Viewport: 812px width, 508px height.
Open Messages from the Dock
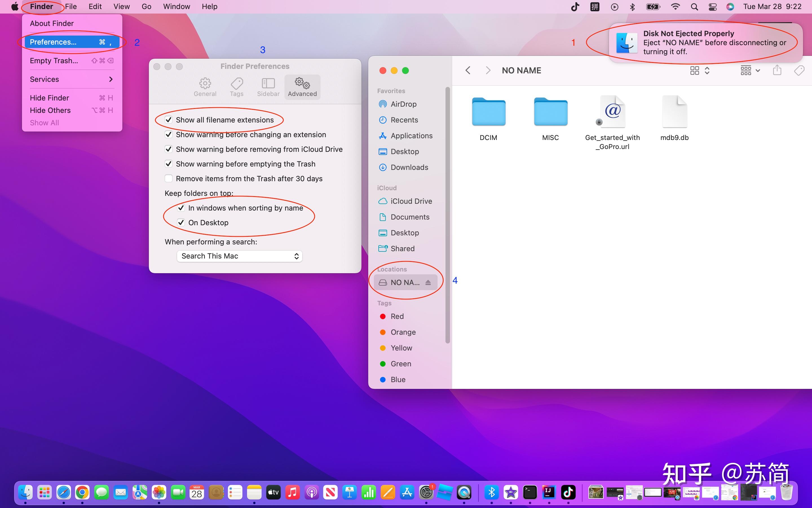101,492
